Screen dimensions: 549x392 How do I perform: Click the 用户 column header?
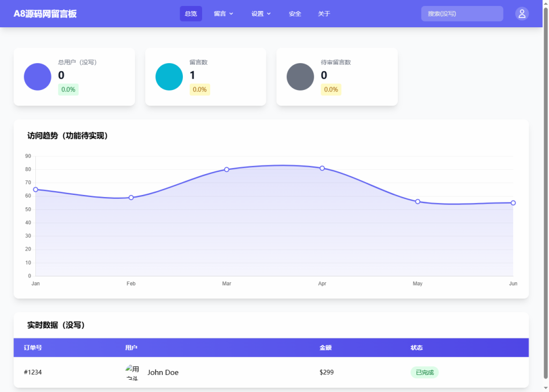coord(131,348)
